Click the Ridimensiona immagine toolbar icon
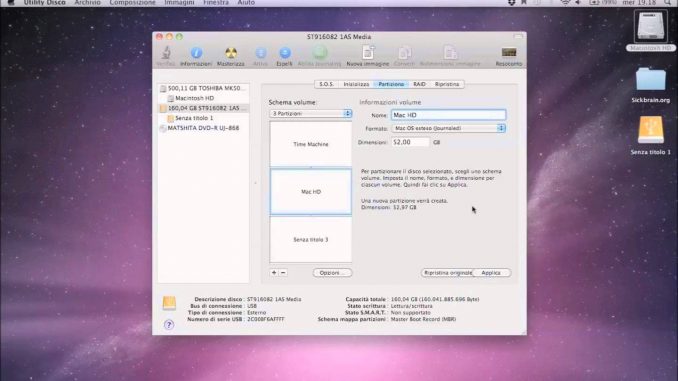The width and height of the screenshot is (678, 381). click(x=450, y=53)
